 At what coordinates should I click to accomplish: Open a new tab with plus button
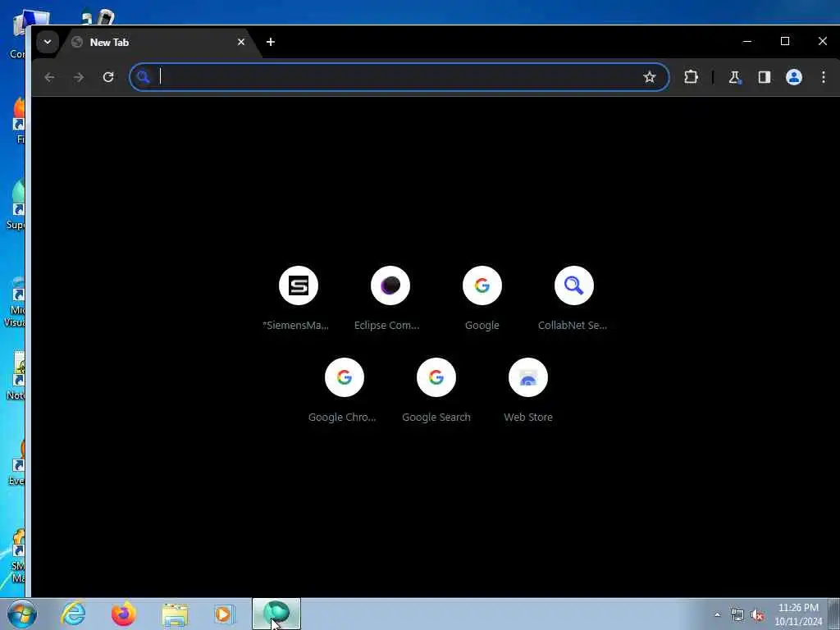271,42
